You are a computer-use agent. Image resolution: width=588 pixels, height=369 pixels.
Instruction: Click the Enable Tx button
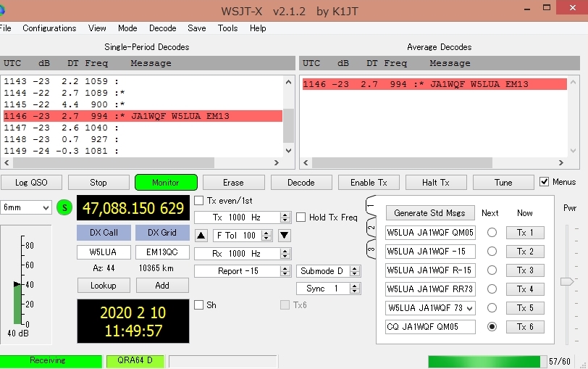click(369, 183)
